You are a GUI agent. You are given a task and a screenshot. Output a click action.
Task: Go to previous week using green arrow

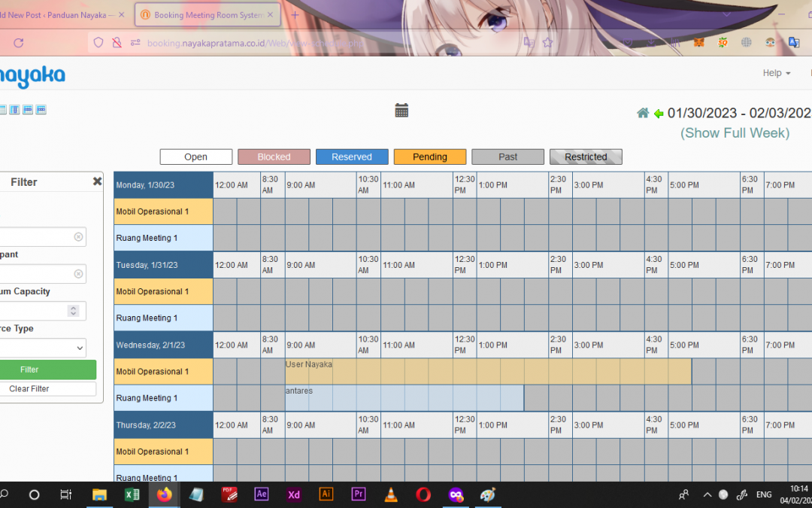(x=658, y=113)
